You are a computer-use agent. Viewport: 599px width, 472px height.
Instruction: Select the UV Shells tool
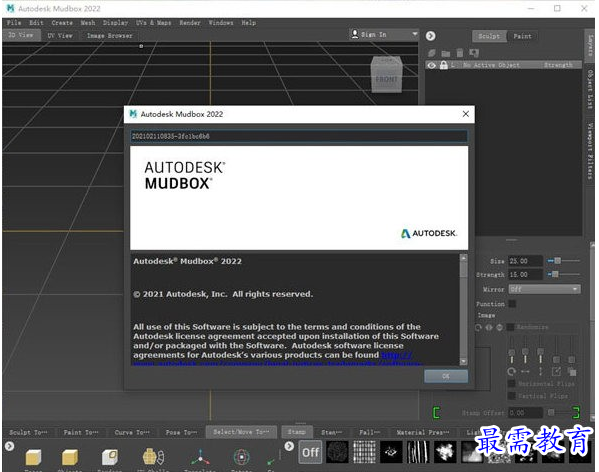tap(153, 457)
